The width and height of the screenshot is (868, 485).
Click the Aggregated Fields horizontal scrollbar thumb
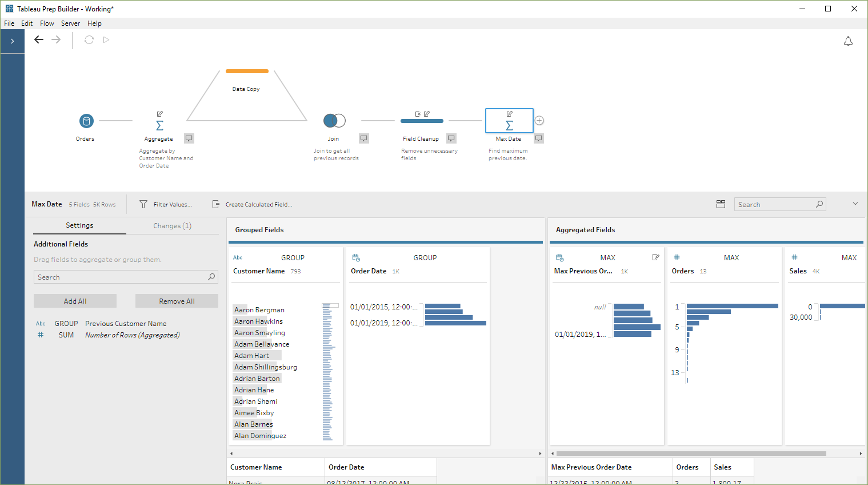pos(691,454)
